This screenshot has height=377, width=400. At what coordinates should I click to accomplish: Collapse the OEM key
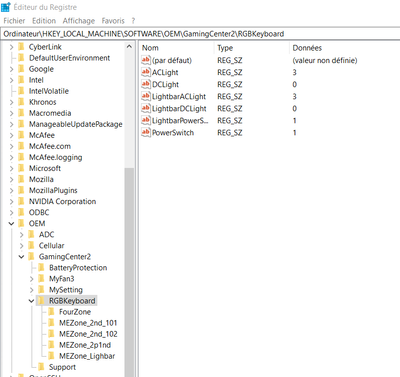(x=11, y=223)
